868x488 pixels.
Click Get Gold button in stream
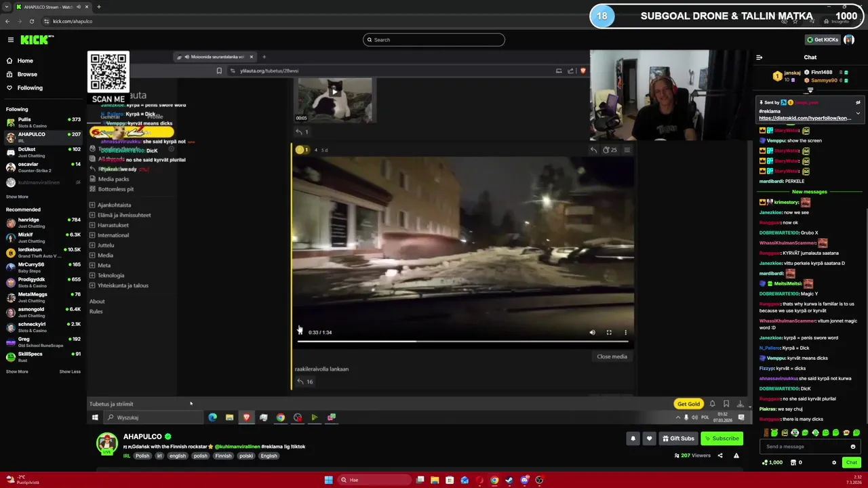point(688,404)
